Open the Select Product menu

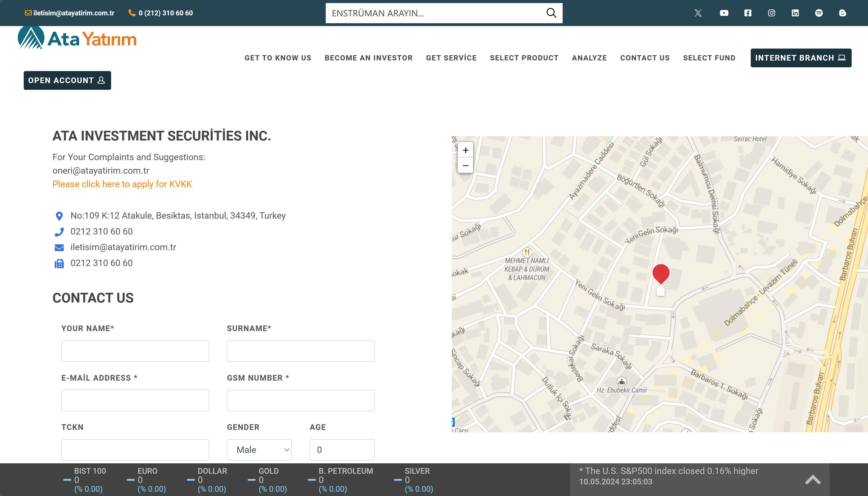click(x=524, y=58)
